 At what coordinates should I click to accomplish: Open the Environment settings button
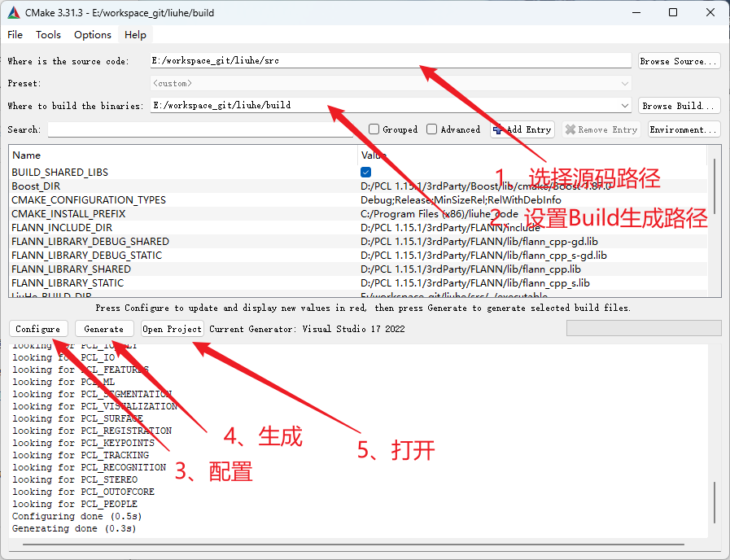(684, 129)
